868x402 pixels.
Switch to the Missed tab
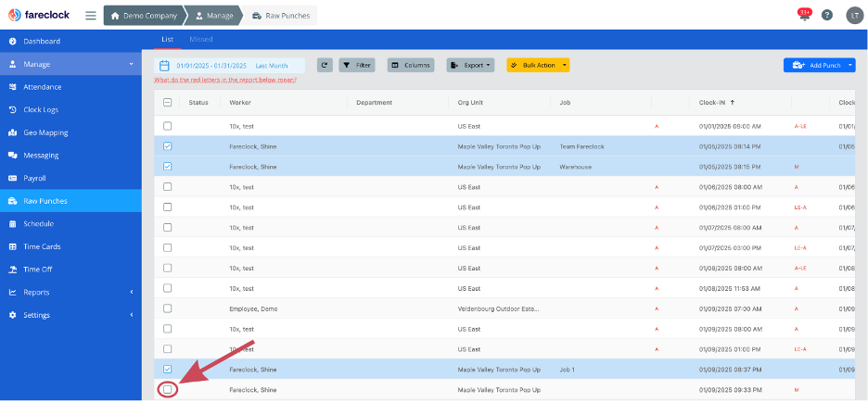(x=201, y=39)
